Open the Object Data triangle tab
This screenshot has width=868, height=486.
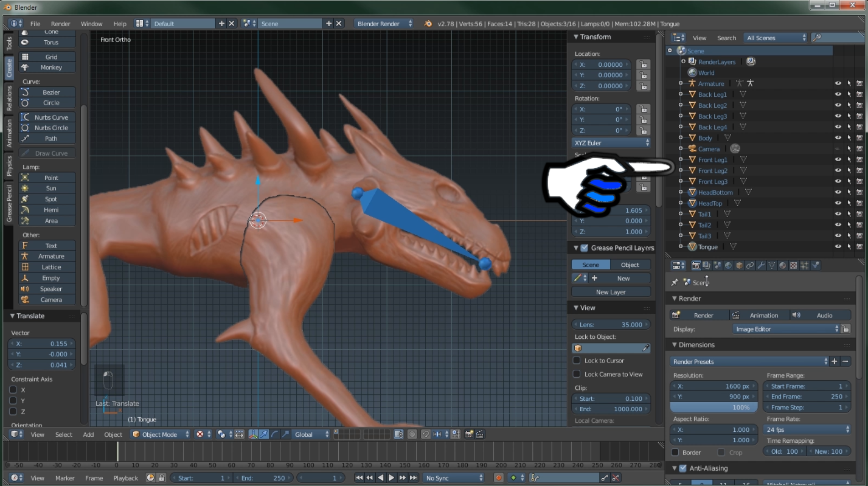coord(772,265)
